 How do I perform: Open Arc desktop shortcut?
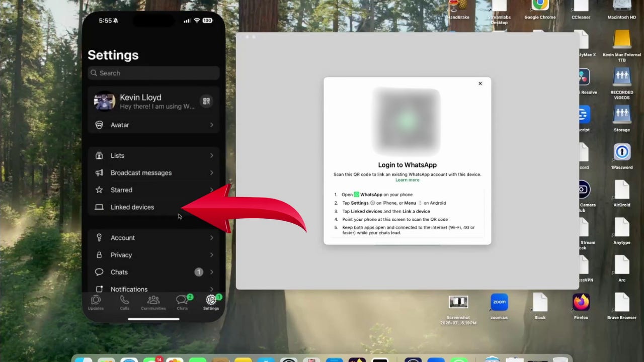click(622, 265)
